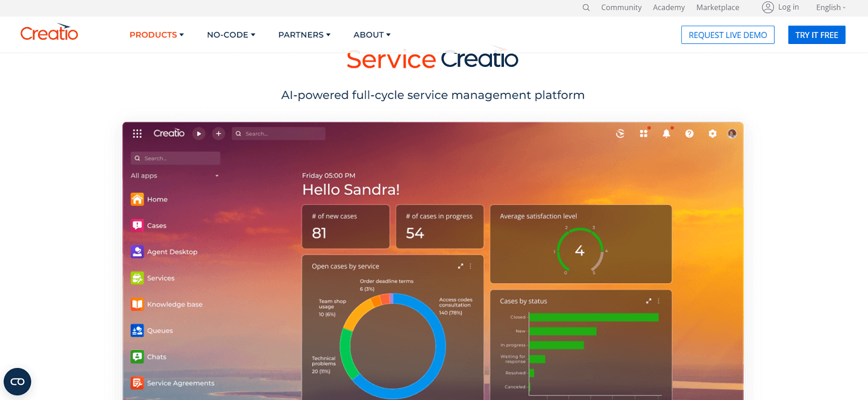Click the user profile Log in icon
Screen dimensions: 868x400
click(x=767, y=7)
